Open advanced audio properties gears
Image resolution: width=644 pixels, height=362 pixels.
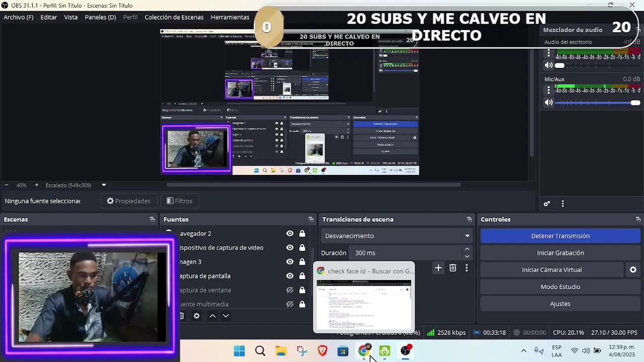click(547, 204)
